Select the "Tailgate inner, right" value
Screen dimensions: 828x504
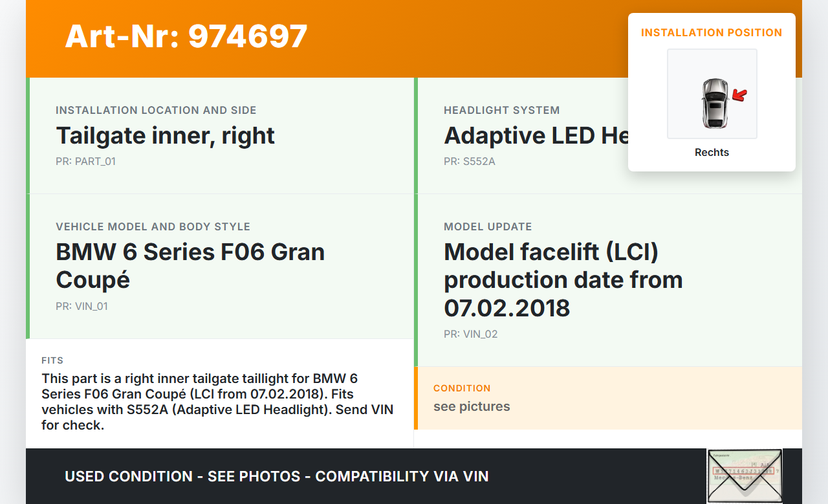click(166, 136)
